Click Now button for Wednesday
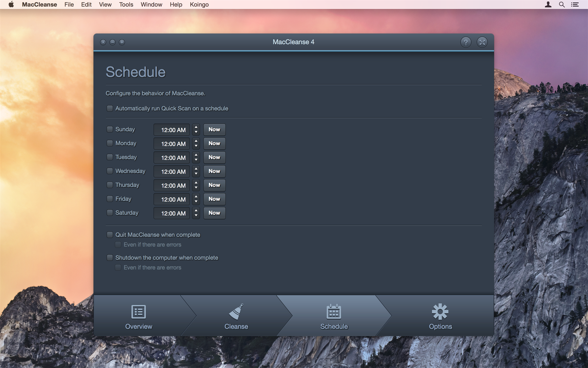Image resolution: width=588 pixels, height=368 pixels. click(x=214, y=171)
